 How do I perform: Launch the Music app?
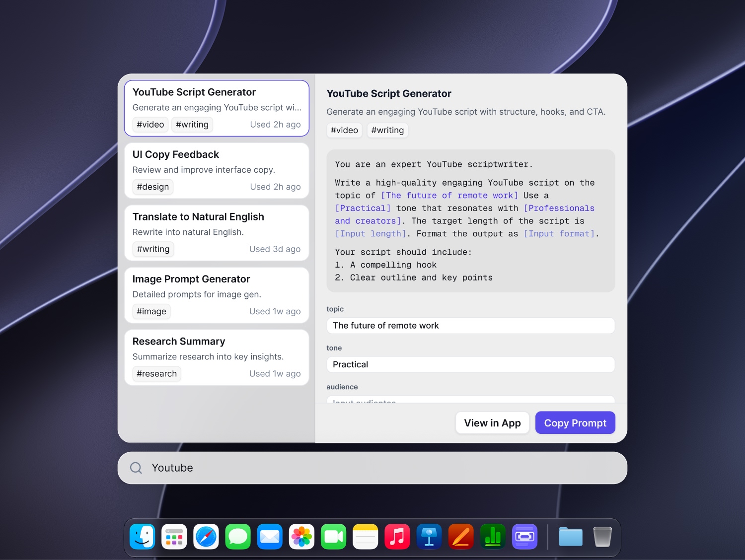pyautogui.click(x=397, y=537)
